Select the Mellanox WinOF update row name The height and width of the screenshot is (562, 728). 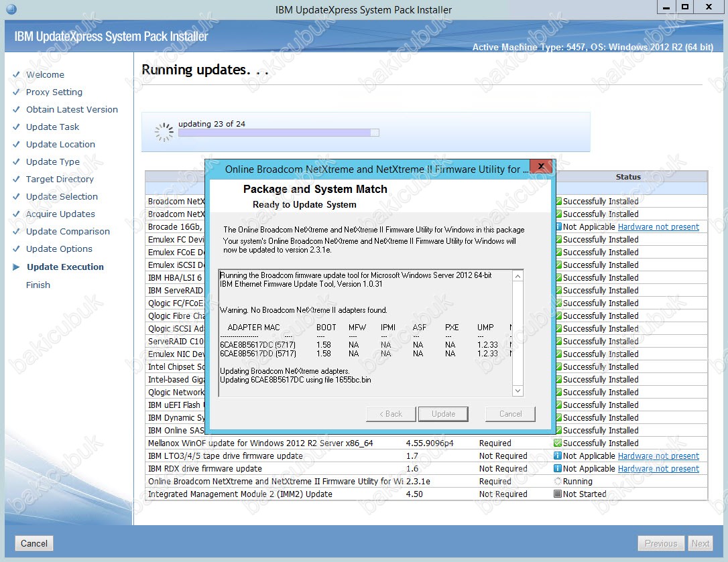coord(261,443)
